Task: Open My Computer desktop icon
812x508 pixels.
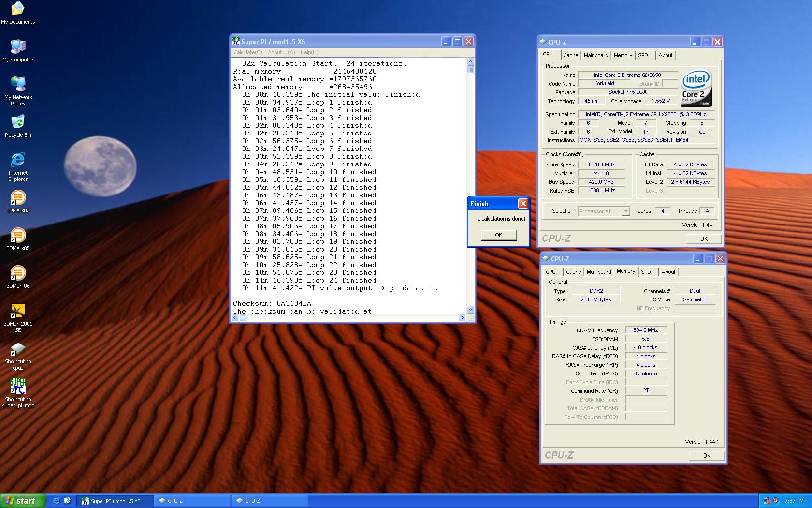Action: (x=18, y=51)
